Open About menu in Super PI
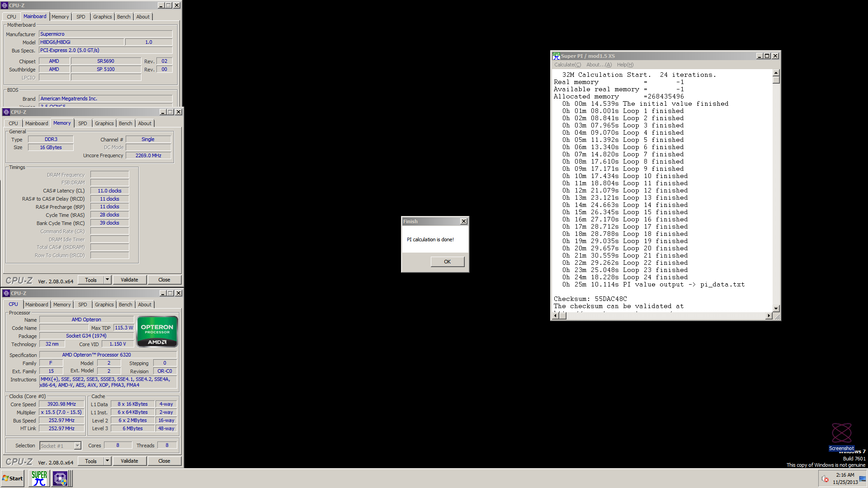The width and height of the screenshot is (868, 488). (599, 65)
